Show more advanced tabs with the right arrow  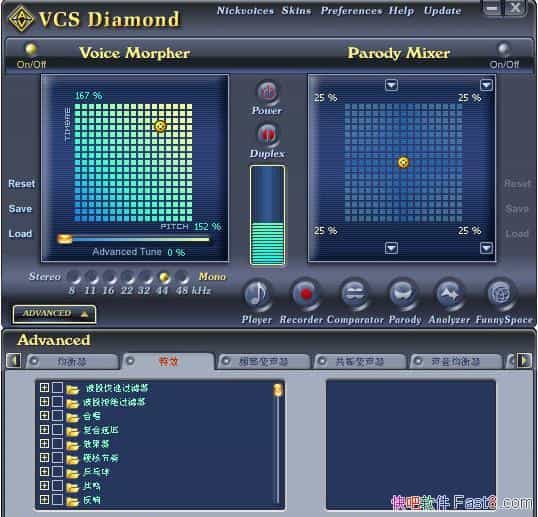click(x=524, y=361)
